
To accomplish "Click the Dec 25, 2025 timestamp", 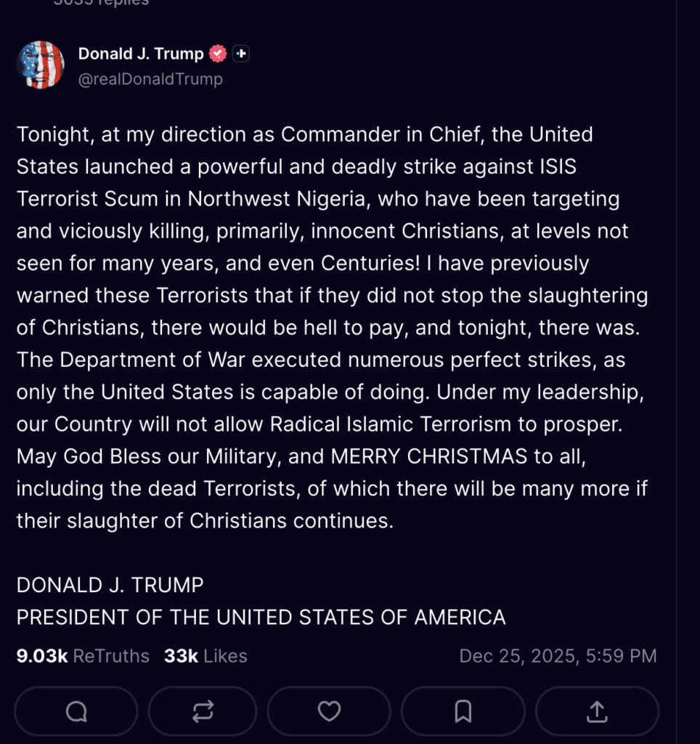I will (x=558, y=656).
